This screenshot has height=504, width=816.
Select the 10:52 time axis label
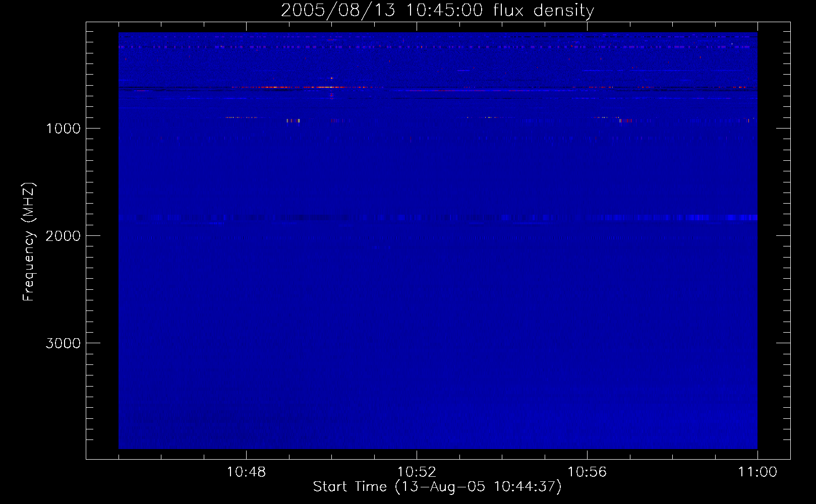tap(417, 472)
